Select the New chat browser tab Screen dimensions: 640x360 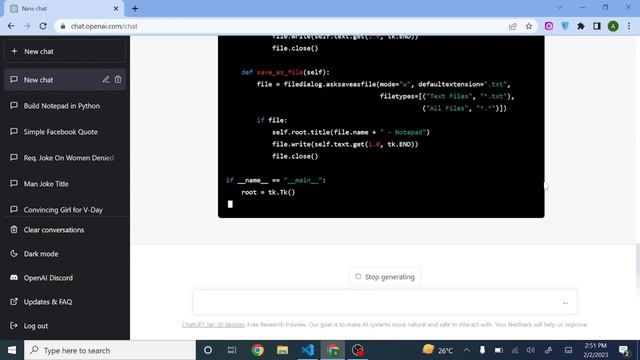(63, 9)
